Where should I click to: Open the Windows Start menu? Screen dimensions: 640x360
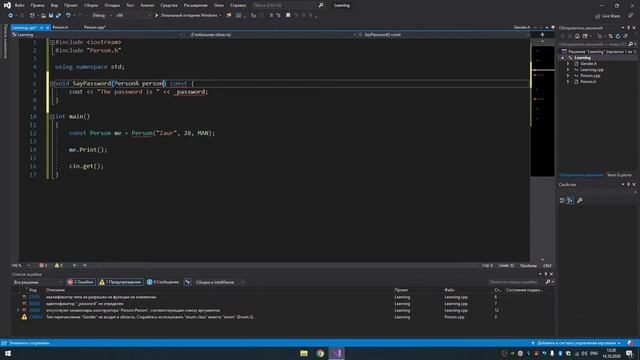[7, 353]
